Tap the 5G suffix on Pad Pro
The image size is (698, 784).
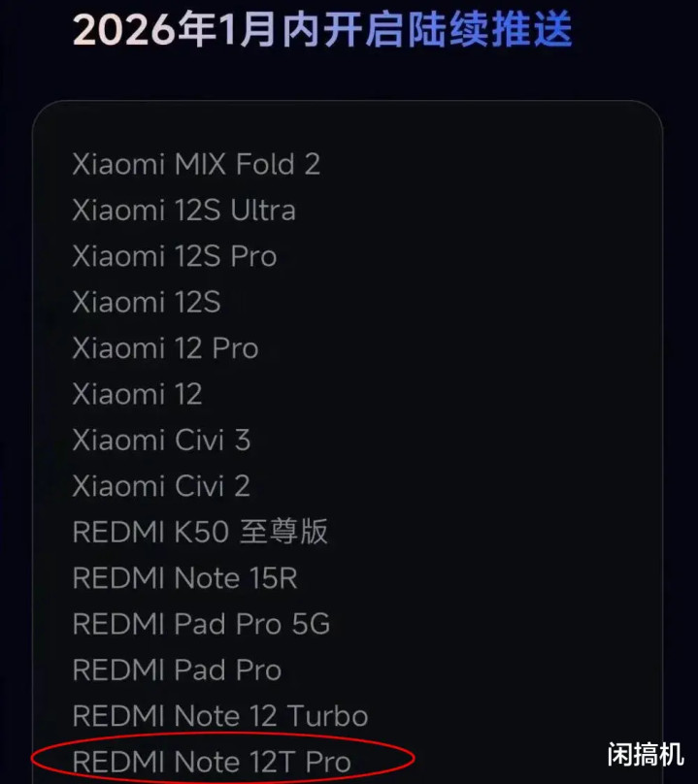point(311,624)
